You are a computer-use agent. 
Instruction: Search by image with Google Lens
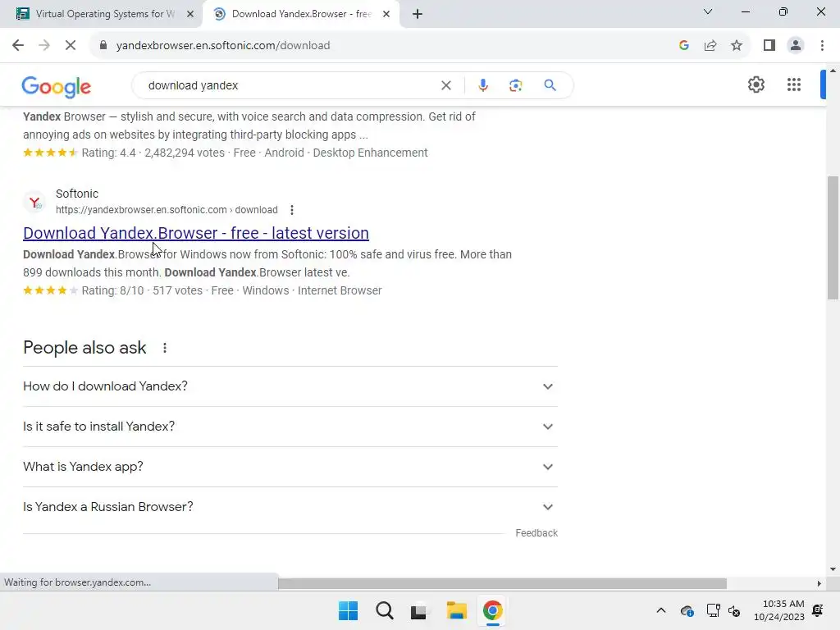(x=515, y=85)
